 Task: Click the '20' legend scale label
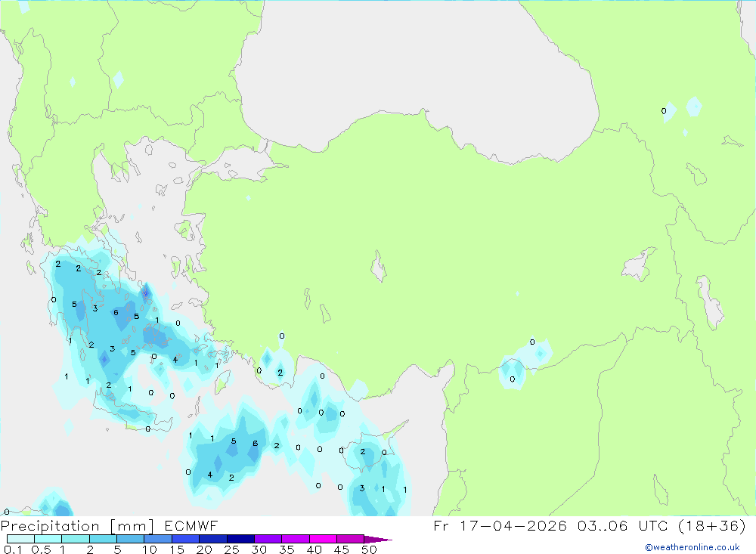204,549
